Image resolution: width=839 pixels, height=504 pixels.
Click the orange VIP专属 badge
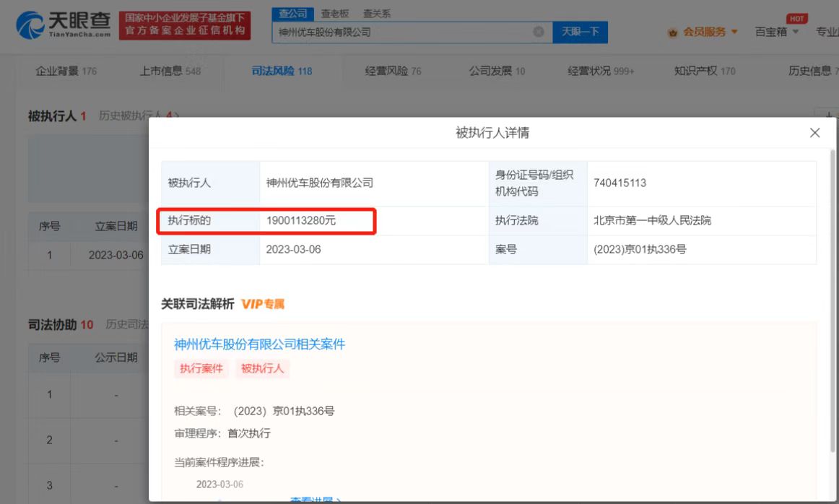pyautogui.click(x=263, y=304)
